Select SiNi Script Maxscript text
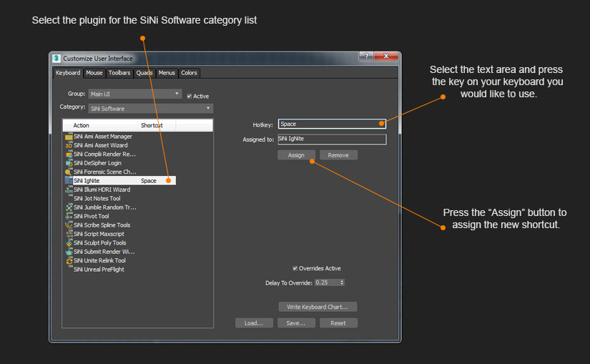The width and height of the screenshot is (590, 364). tap(99, 234)
